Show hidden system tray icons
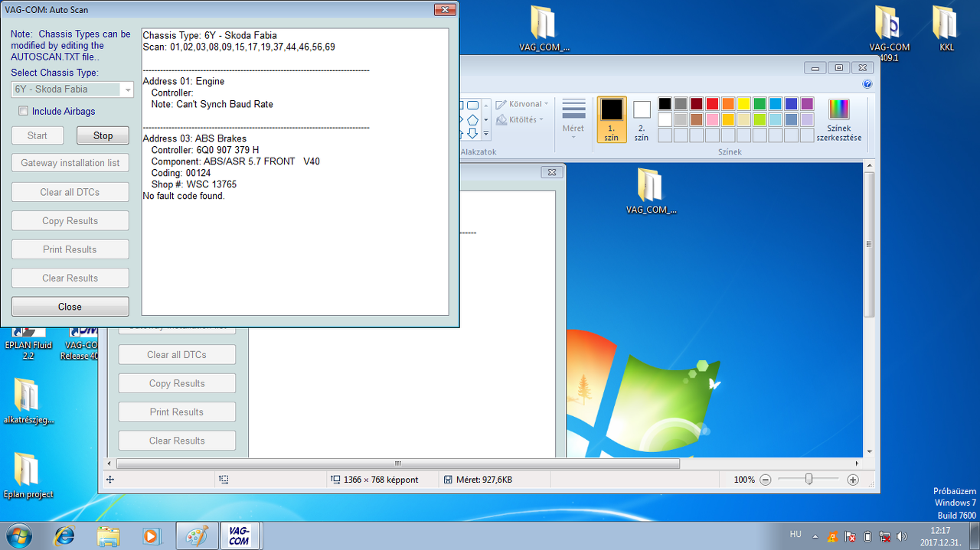 pos(815,536)
